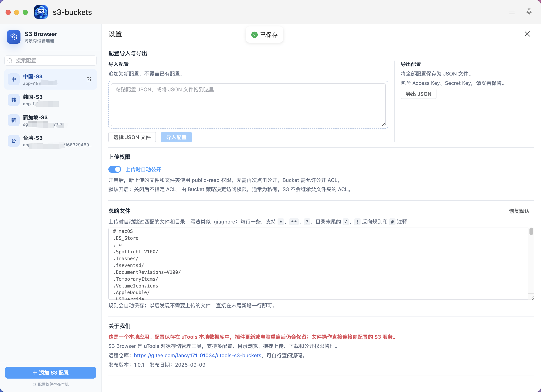Click the S3 Browser sidebar title
The image size is (541, 392).
pyautogui.click(x=41, y=34)
